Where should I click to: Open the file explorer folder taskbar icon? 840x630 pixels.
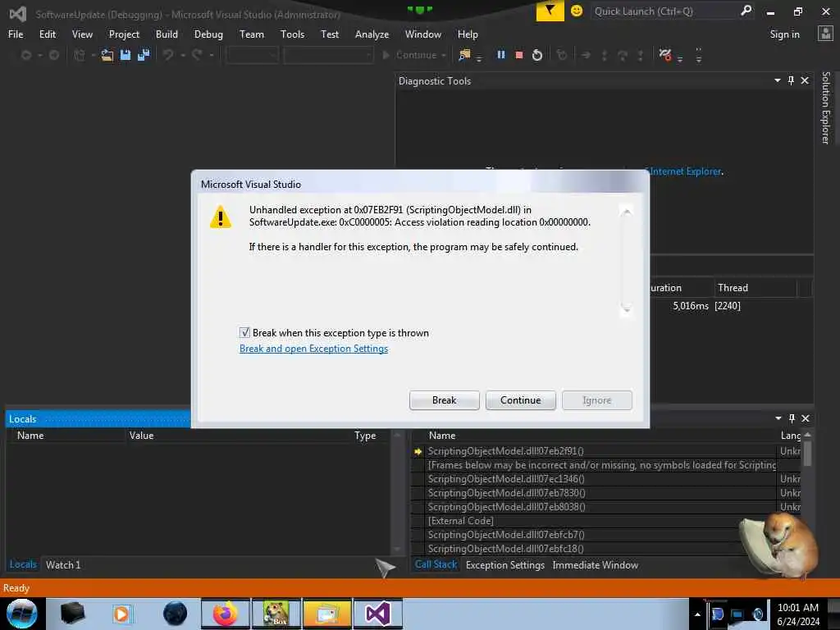point(327,614)
